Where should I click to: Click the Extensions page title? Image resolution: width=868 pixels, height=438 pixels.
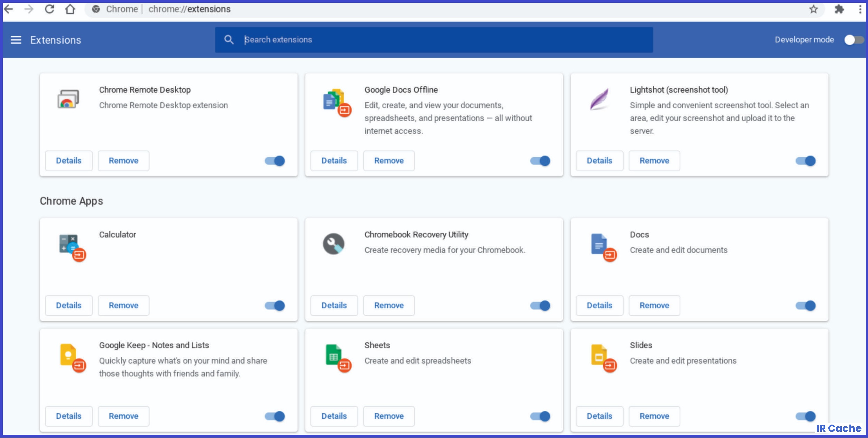(56, 40)
